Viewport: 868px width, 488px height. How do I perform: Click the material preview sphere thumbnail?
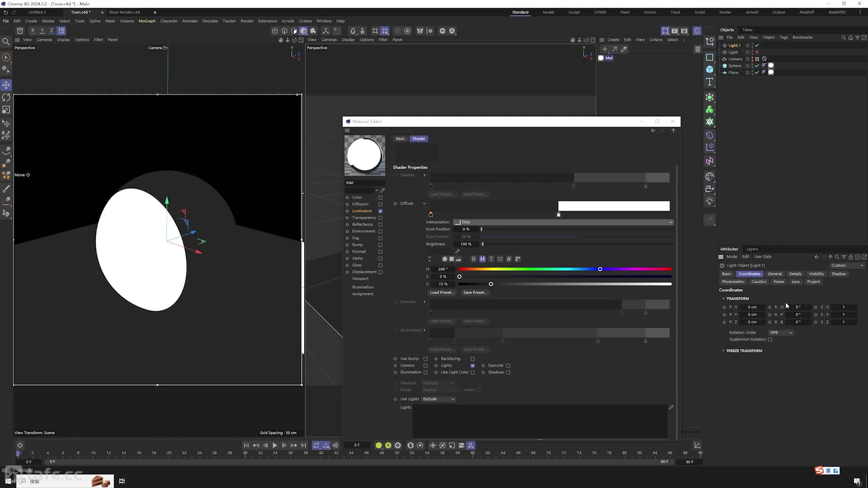pyautogui.click(x=365, y=155)
